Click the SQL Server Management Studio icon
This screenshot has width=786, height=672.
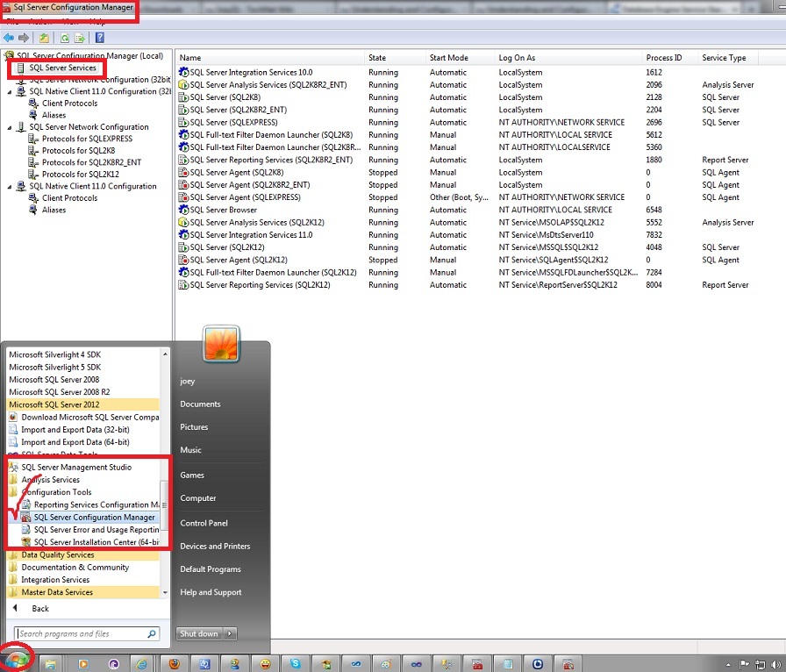[13, 467]
